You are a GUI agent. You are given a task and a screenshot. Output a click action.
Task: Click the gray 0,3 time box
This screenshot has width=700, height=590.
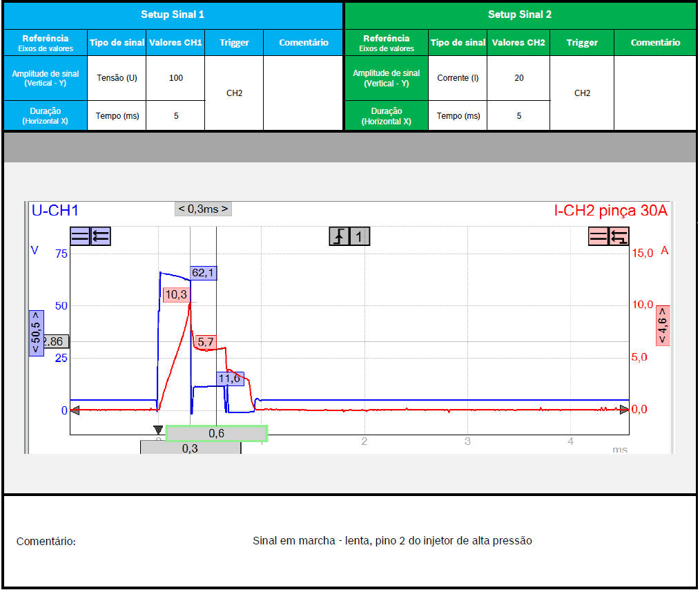191,448
